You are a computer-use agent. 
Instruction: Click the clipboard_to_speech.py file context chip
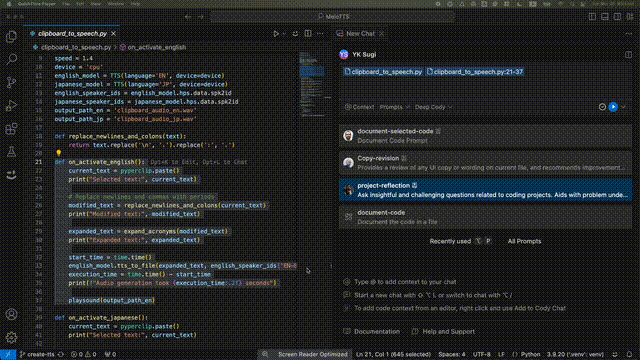pos(383,72)
